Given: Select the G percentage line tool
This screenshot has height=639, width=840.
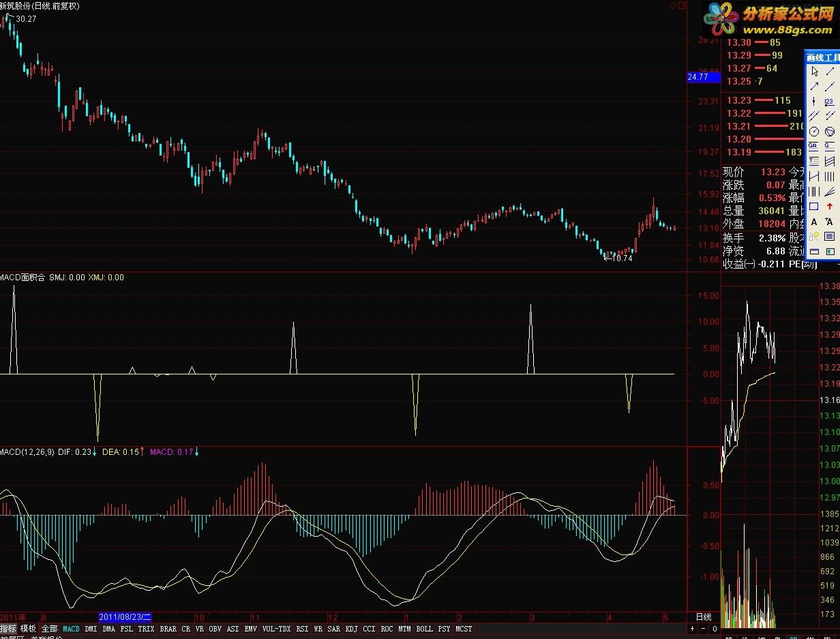Looking at the screenshot, I should (830, 146).
